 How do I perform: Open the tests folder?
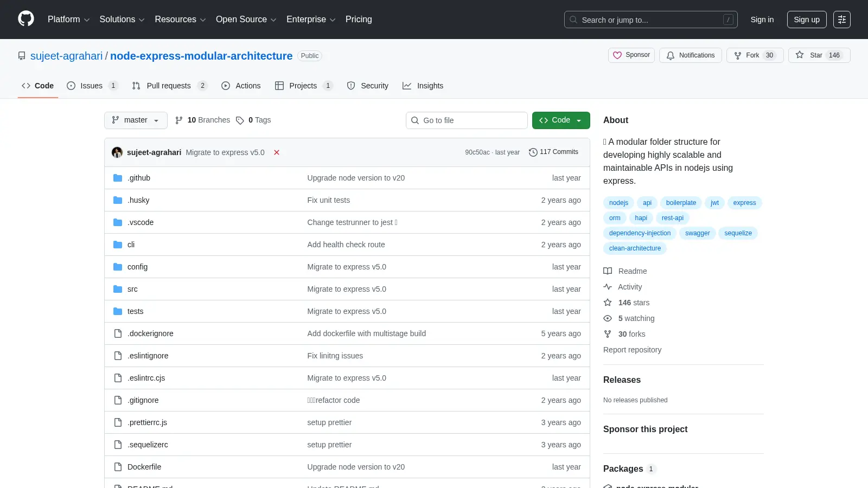[135, 311]
